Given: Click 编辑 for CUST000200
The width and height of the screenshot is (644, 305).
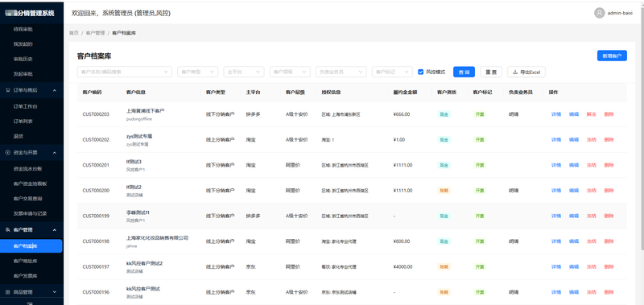Looking at the screenshot, I should tap(574, 191).
